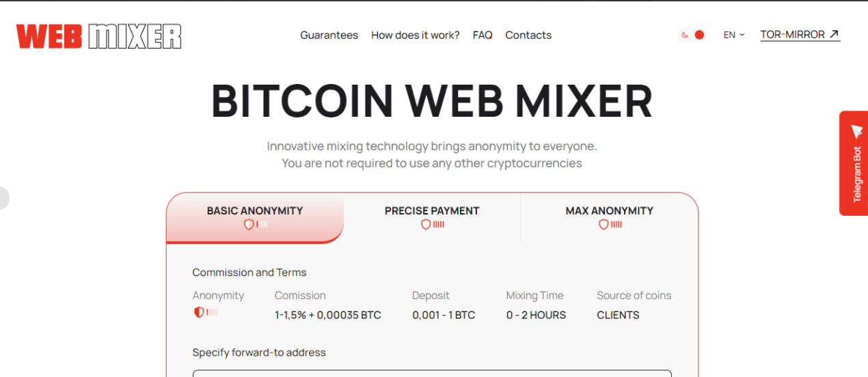Click the Telegram paper-plane icon
This screenshot has width=868, height=377.
tap(856, 131)
